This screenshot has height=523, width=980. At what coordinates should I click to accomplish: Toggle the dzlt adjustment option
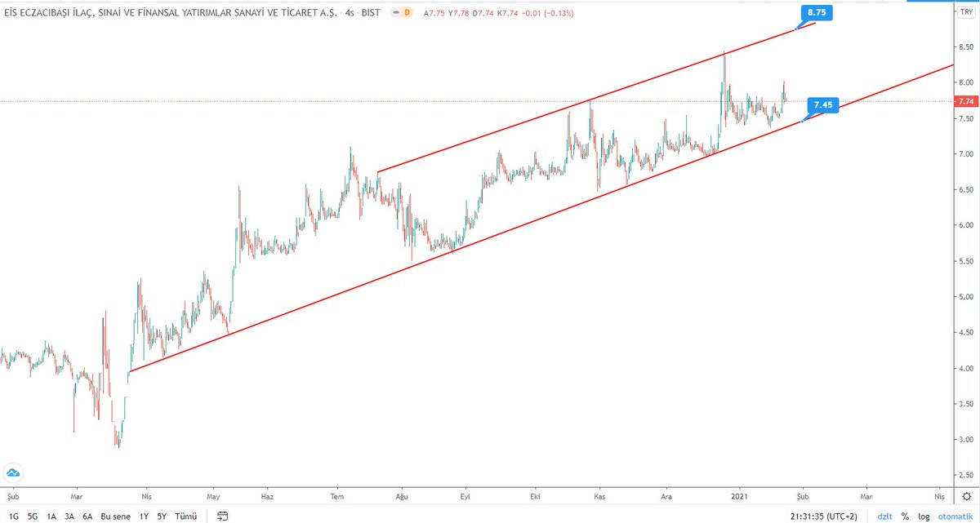pyautogui.click(x=885, y=516)
